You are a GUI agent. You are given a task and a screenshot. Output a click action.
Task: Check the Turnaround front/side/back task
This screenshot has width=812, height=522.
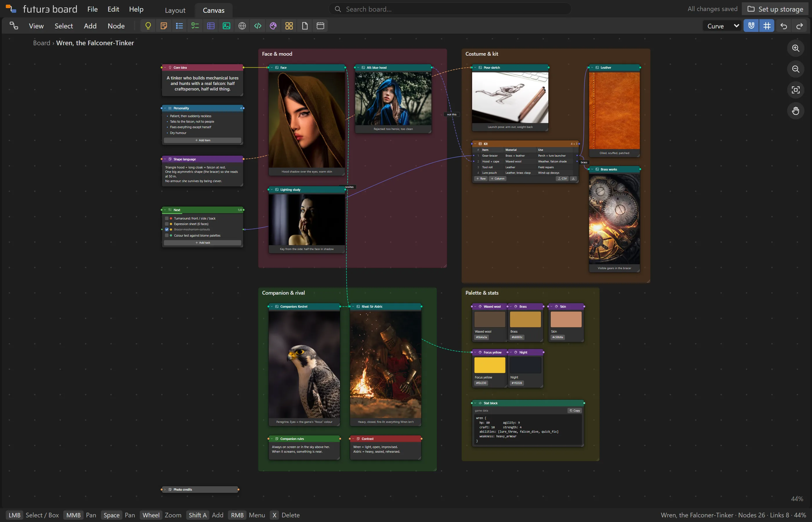coord(167,218)
